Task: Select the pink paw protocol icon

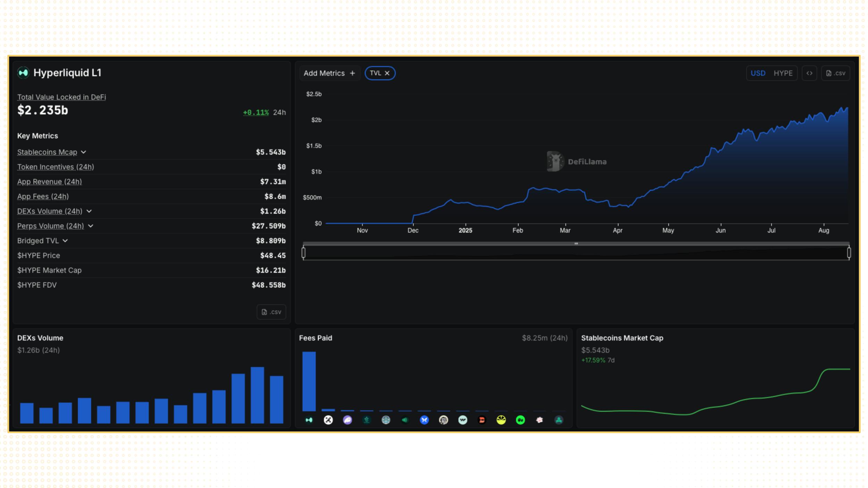Action: point(540,420)
